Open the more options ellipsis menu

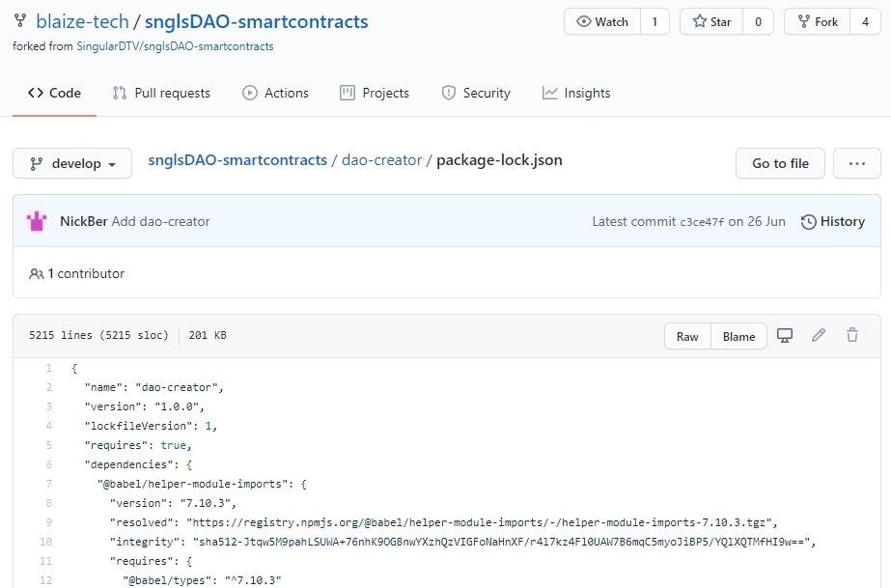(857, 163)
